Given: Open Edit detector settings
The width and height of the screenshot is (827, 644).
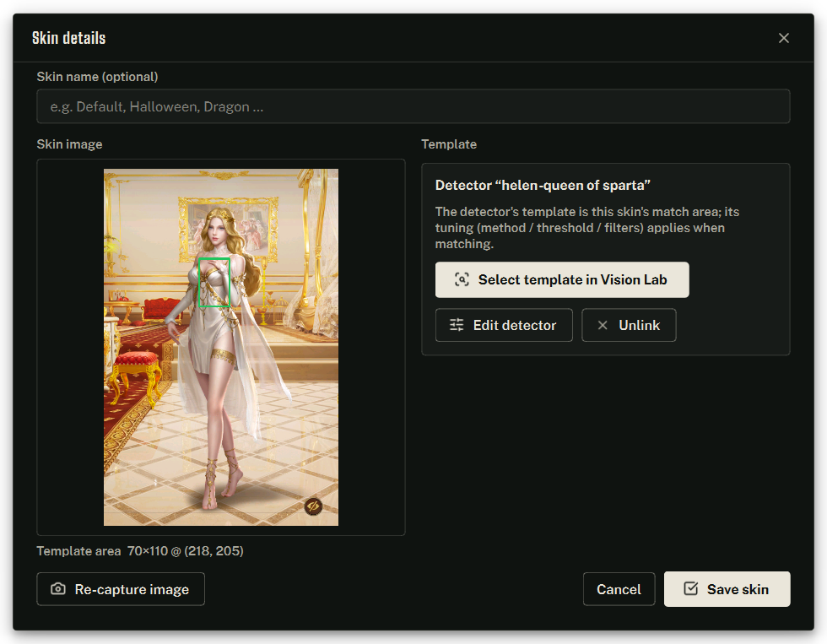Looking at the screenshot, I should click(504, 325).
